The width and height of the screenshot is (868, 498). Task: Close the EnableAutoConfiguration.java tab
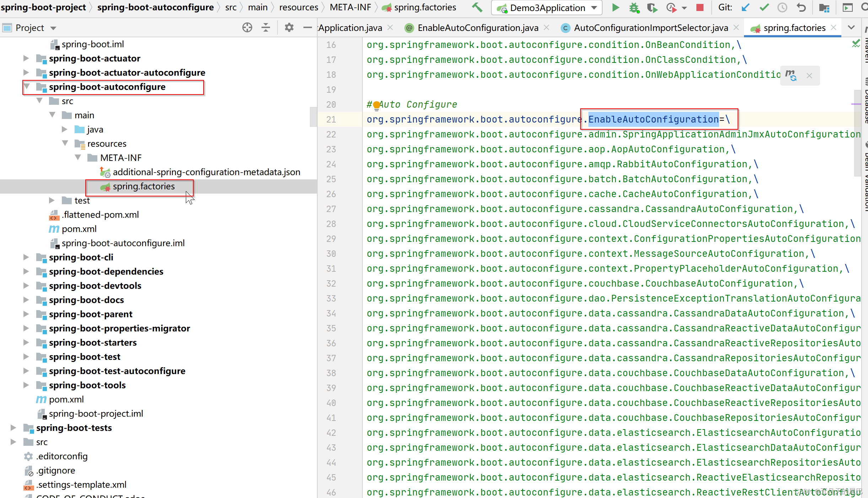click(546, 28)
